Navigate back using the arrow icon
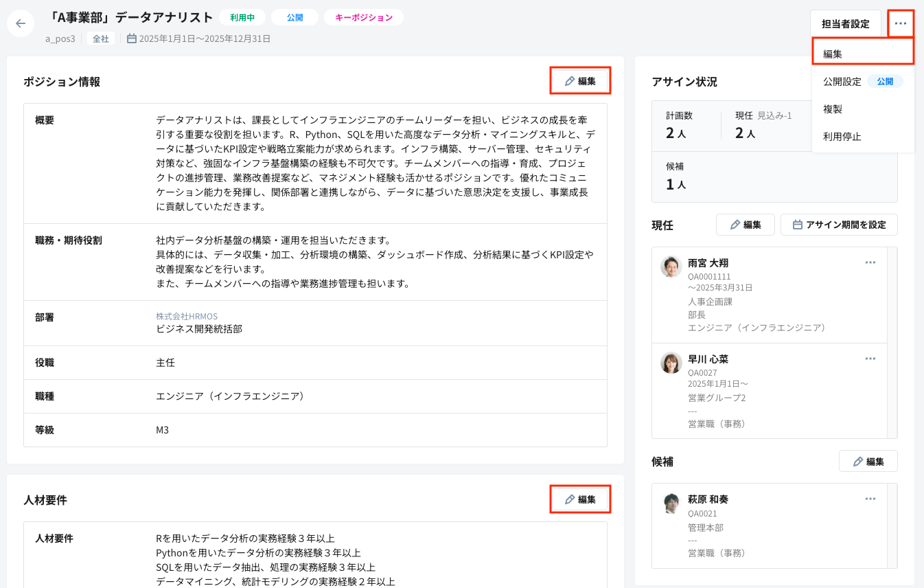Viewport: 924px width, 588px height. tap(20, 23)
